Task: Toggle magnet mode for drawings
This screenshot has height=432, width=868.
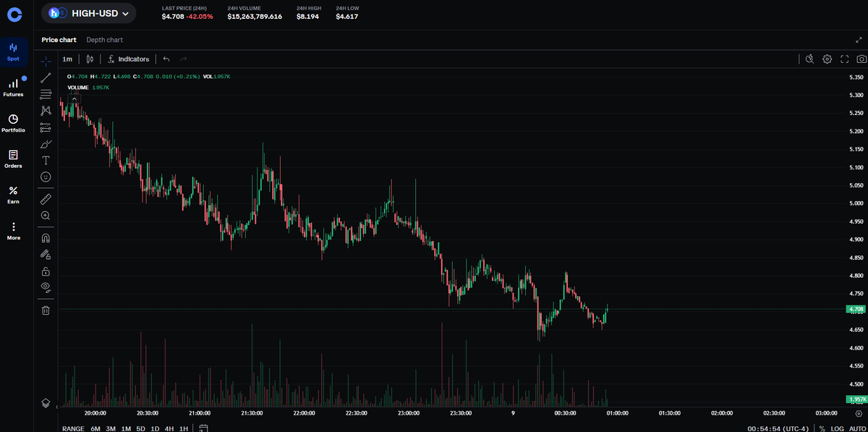Action: [46, 237]
